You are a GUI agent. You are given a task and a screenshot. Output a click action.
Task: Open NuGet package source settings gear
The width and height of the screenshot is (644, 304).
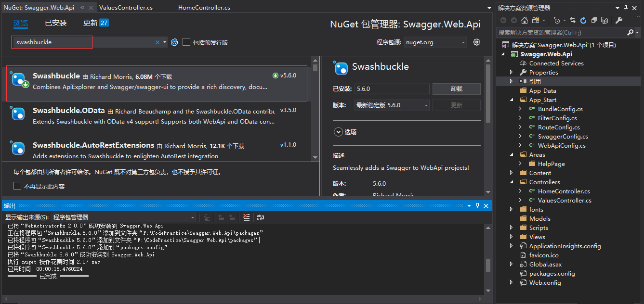pos(477,42)
